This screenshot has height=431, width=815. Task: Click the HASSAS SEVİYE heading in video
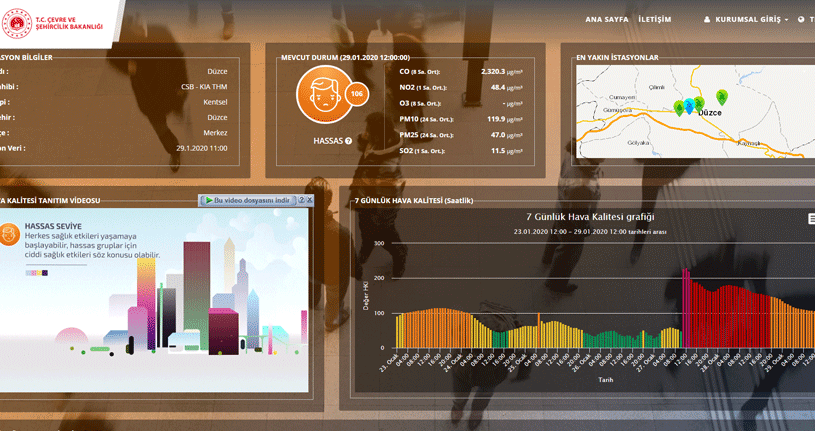click(x=53, y=227)
